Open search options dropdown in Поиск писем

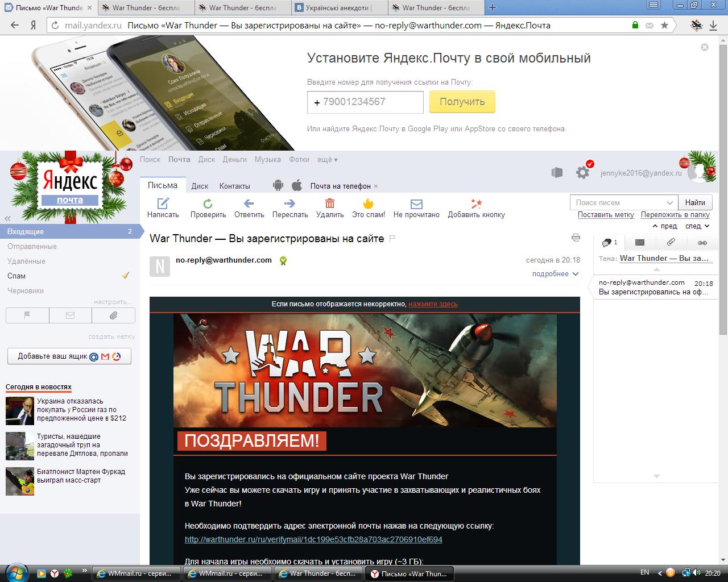[x=669, y=203]
